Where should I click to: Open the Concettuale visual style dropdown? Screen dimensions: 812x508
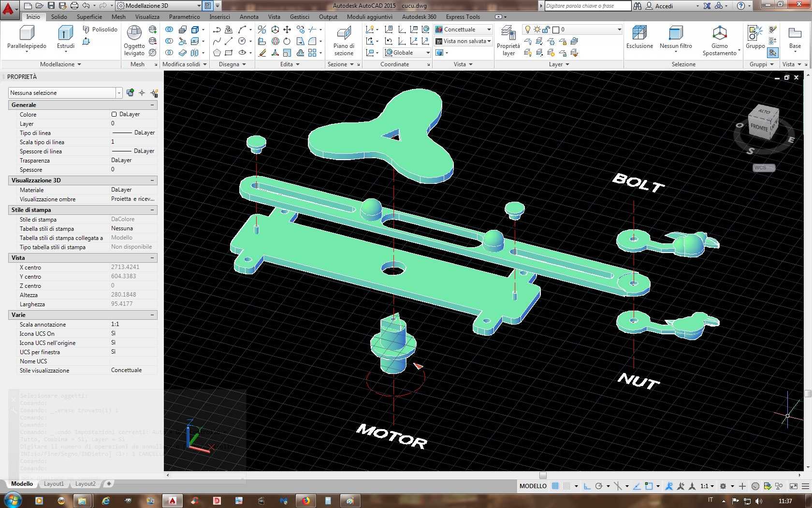[463, 30]
